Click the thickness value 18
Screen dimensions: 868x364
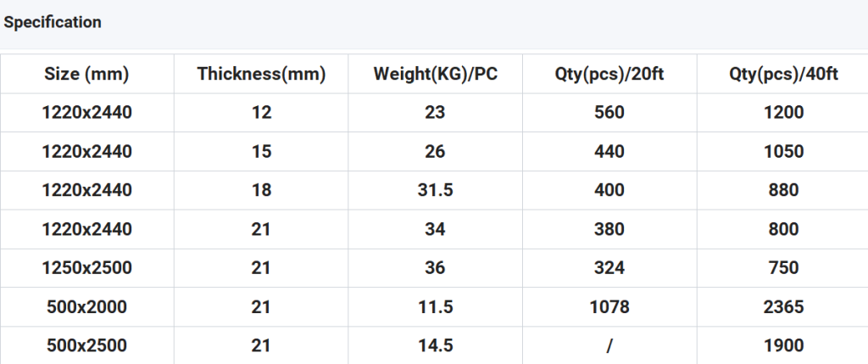pyautogui.click(x=261, y=190)
